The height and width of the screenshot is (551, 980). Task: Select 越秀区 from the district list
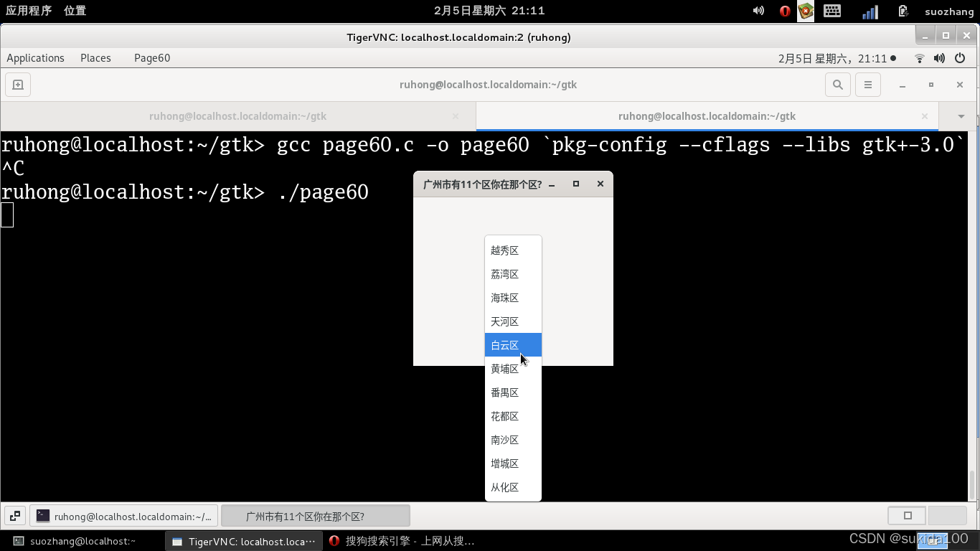tap(513, 250)
